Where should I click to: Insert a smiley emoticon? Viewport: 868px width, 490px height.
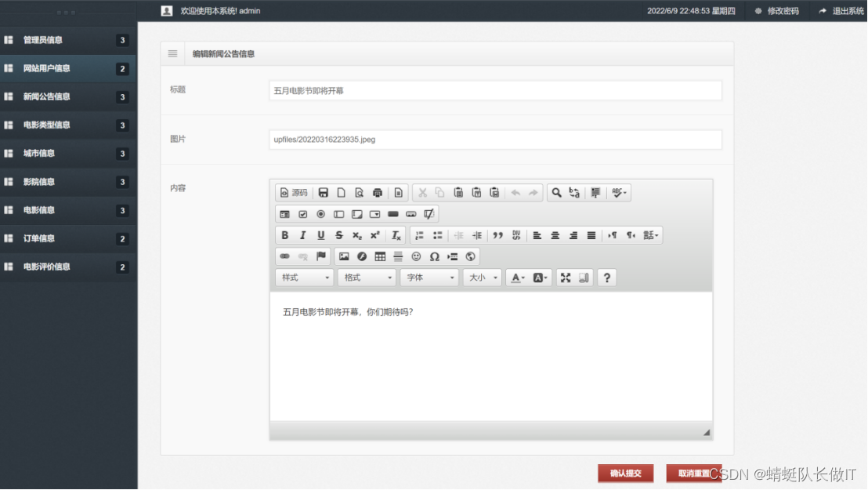(x=416, y=256)
